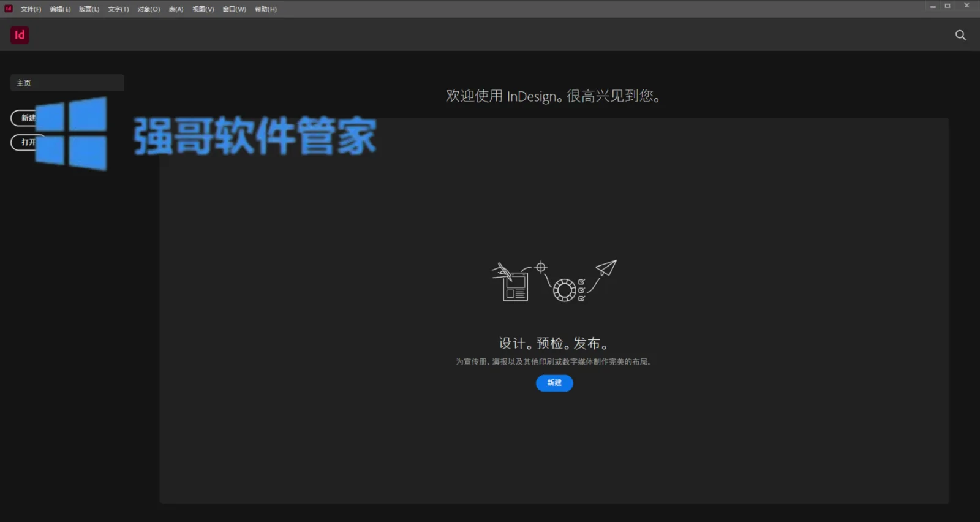This screenshot has height=522, width=980.
Task: Open the 版面(L) menu
Action: [89, 9]
